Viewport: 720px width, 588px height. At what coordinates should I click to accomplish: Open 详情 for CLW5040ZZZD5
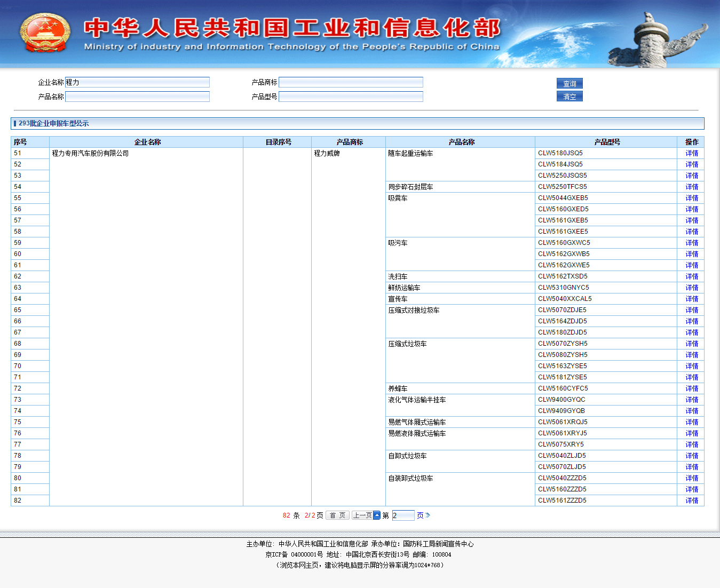tap(692, 478)
